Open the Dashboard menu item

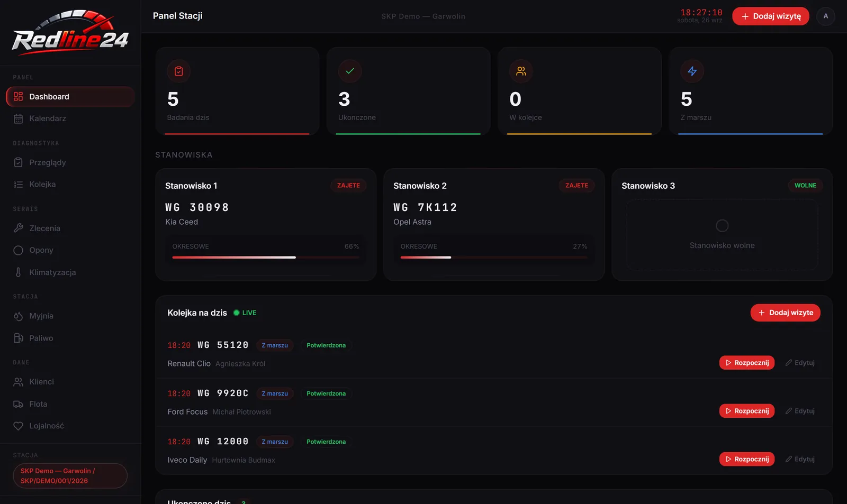pyautogui.click(x=70, y=97)
